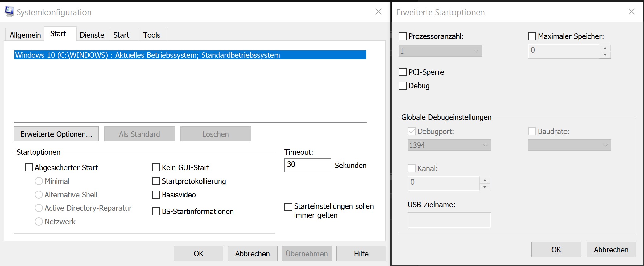Click the Als Standard button
Image resolution: width=644 pixels, height=266 pixels.
(x=139, y=134)
